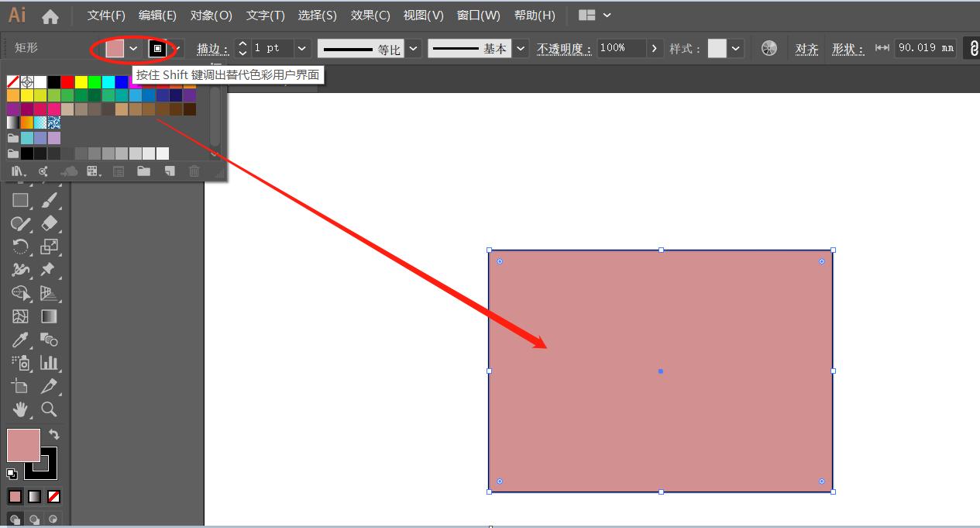Screen dimensions: 980x528
Task: Select the Perspective Grid tool
Action: [x=49, y=293]
